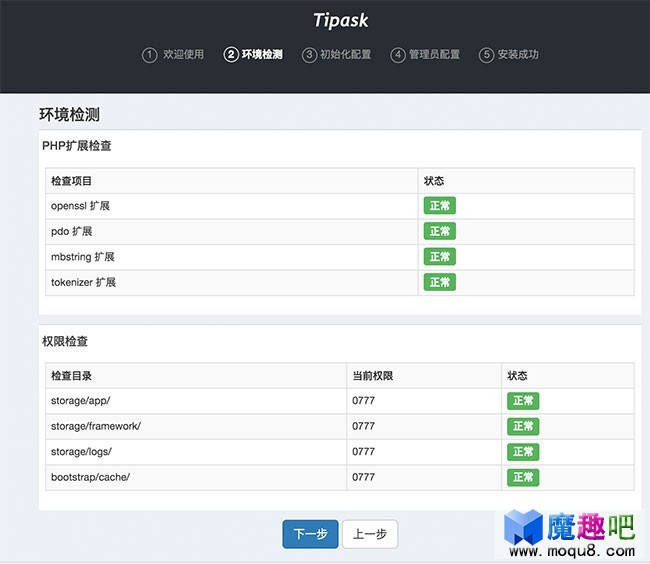Click the 正常 badge for storage/framework/
The image size is (650, 564).
click(x=523, y=426)
